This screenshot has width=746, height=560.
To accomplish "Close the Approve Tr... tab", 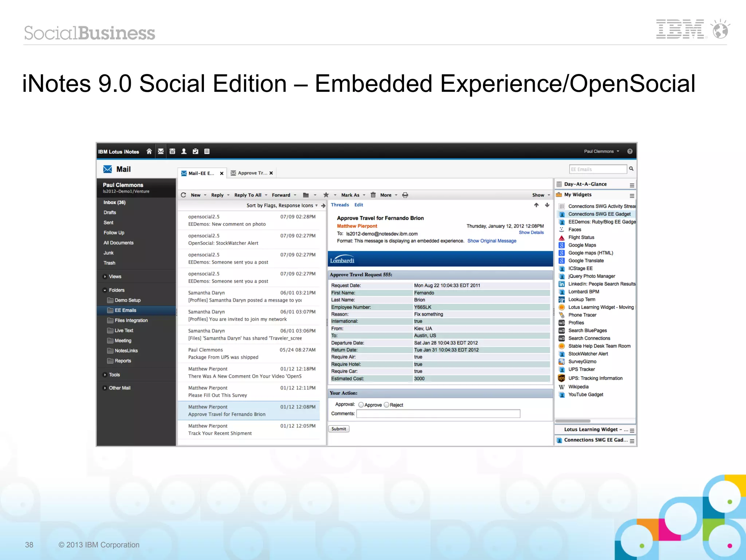I will 271,173.
